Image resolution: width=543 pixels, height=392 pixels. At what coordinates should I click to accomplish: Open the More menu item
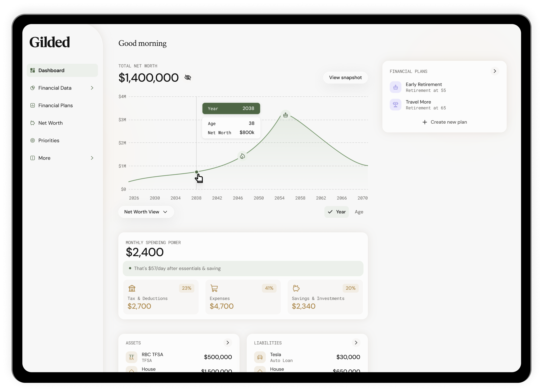62,158
